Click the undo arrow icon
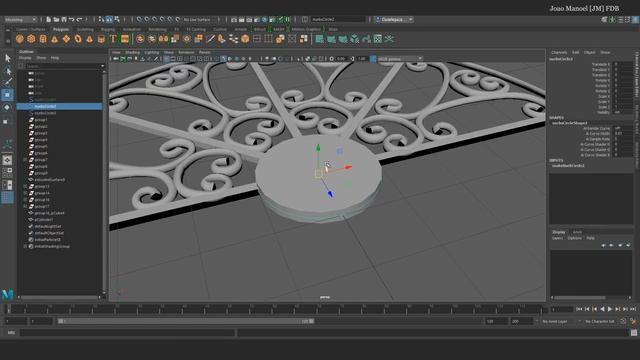This screenshot has height=360, width=640. pyautogui.click(x=71, y=20)
